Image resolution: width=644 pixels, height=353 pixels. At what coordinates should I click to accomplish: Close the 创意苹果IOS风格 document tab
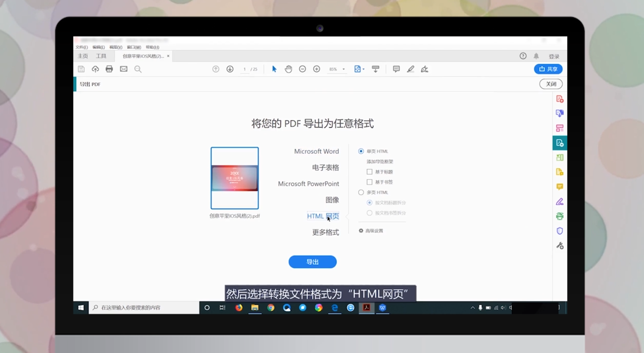[168, 56]
